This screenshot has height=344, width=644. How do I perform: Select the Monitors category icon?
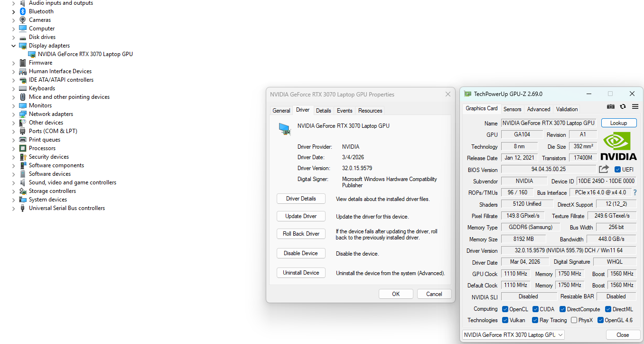(x=22, y=105)
